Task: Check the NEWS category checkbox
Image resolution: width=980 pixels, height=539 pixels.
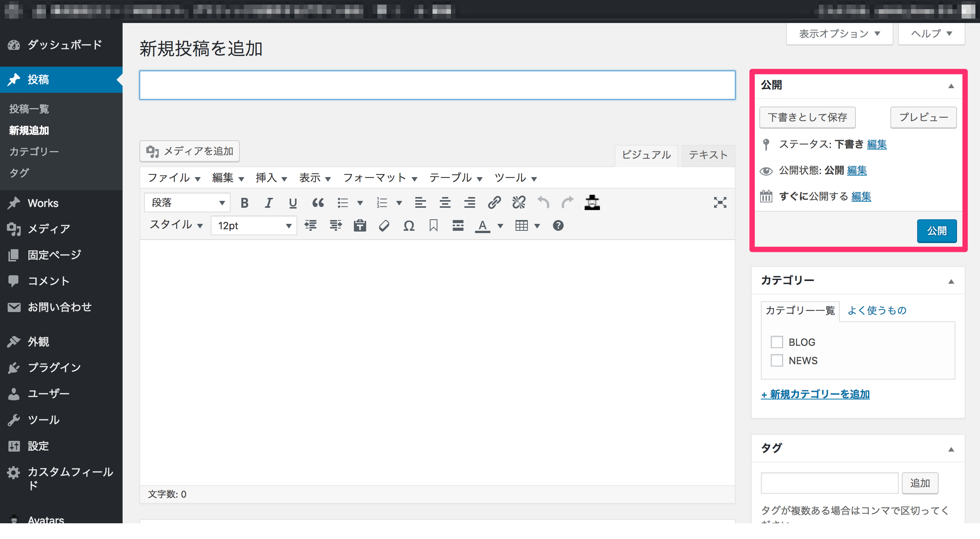Action: tap(777, 360)
